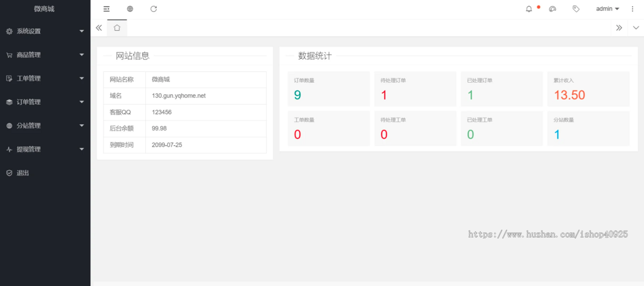Click the 提现管理 pulse icon
Image resolution: width=644 pixels, height=286 pixels.
(x=9, y=149)
